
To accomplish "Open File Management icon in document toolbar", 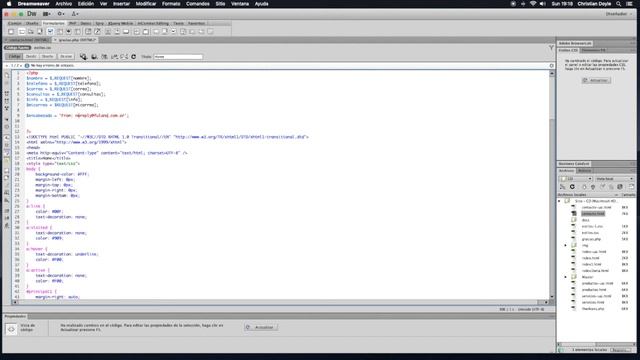I will 104,57.
